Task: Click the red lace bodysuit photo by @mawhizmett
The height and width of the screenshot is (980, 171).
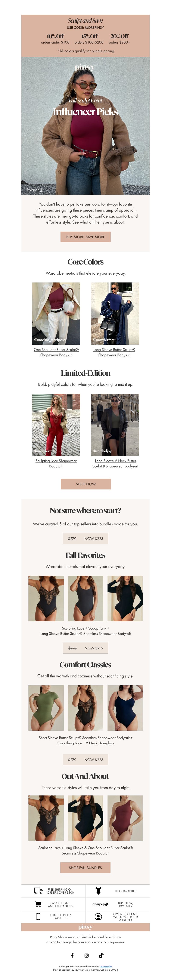Action: 56,424
